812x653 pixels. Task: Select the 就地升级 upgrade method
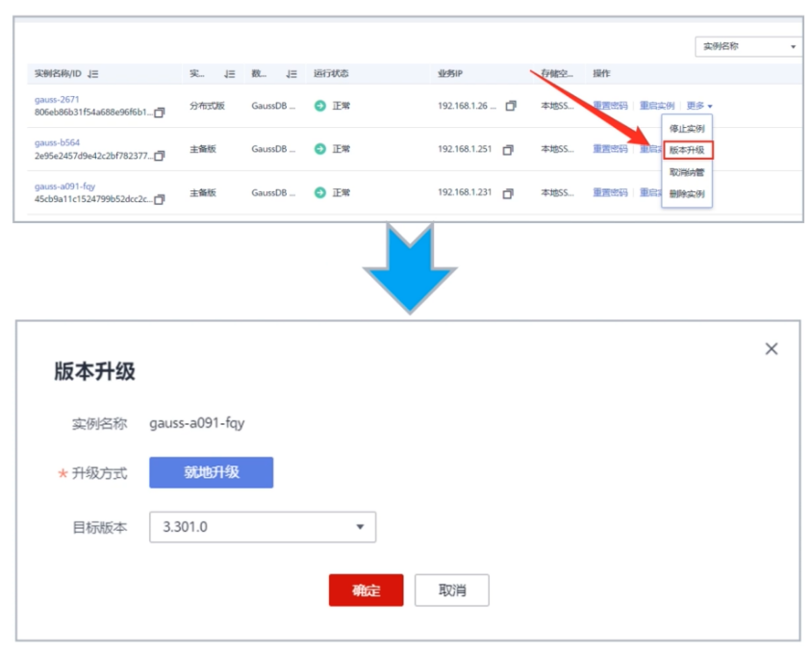(212, 472)
